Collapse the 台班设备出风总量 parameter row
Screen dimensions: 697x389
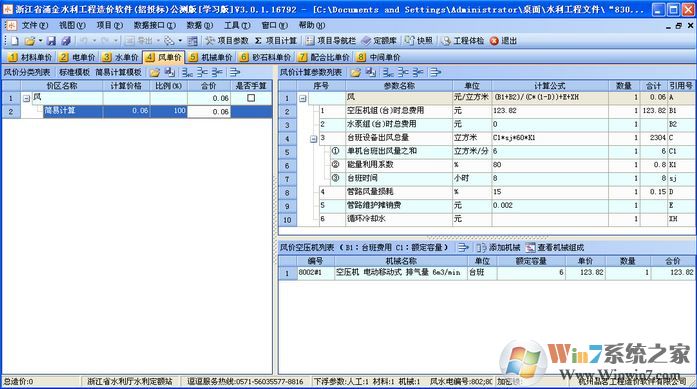(x=313, y=139)
